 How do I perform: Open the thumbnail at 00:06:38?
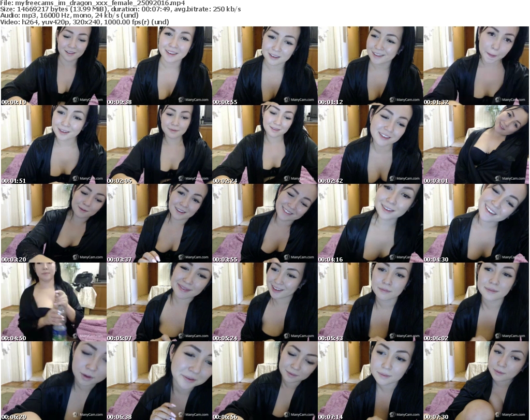[x=159, y=381]
